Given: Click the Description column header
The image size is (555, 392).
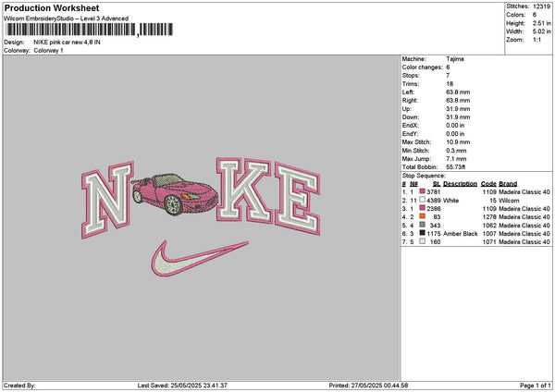Looking at the screenshot, I should point(460,184).
